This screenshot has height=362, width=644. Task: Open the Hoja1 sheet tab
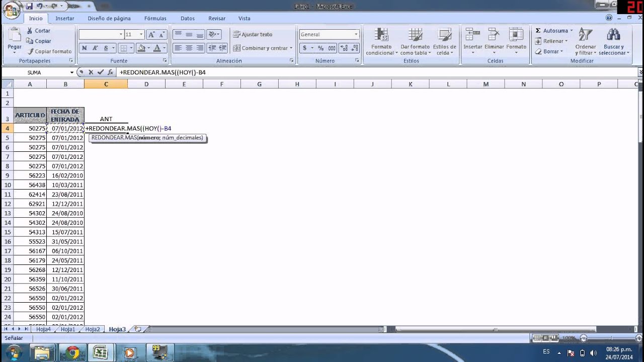point(68,329)
